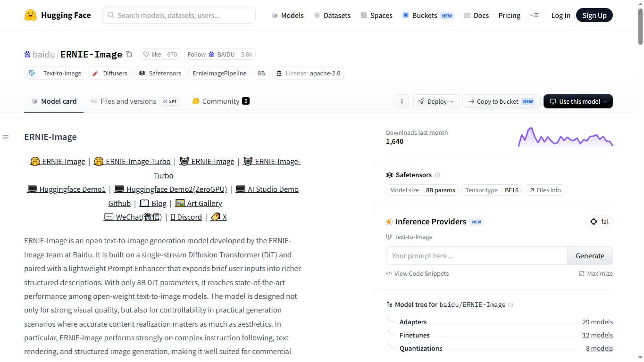Viewport: 644px width, 362px height.
Task: Open View Code Snippets link
Action: pos(418,273)
